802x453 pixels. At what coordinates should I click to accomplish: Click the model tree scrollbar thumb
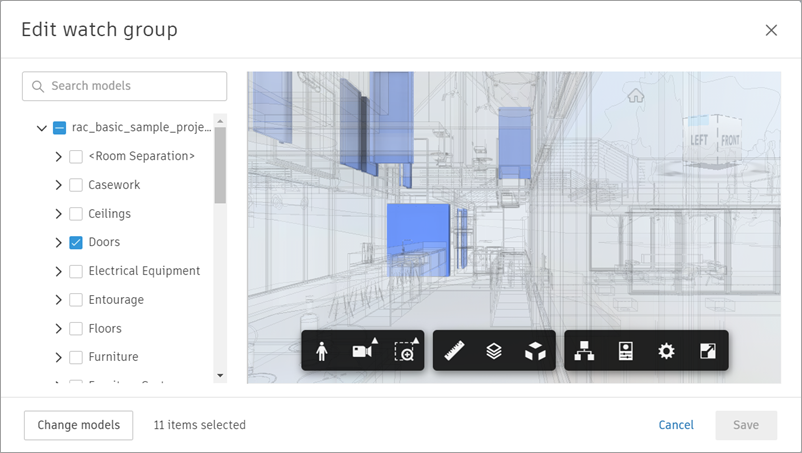point(220,165)
